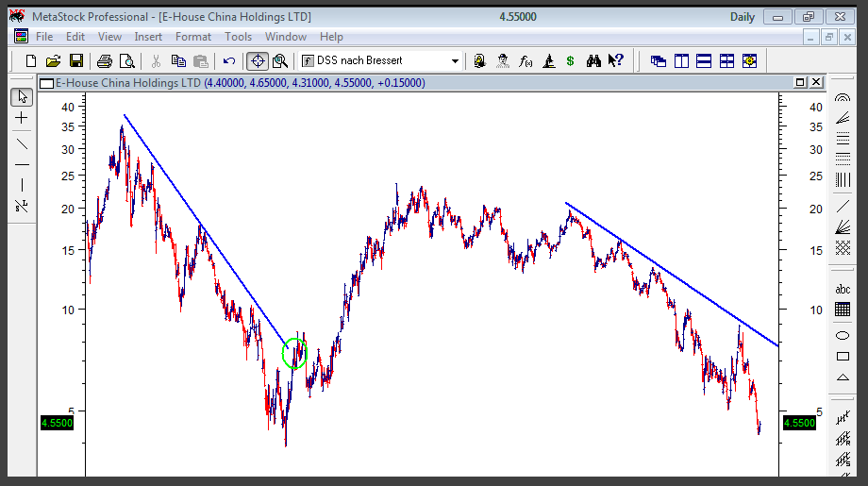Select the Fibonacci arcs tool
This screenshot has height=486, width=868.
tap(843, 97)
